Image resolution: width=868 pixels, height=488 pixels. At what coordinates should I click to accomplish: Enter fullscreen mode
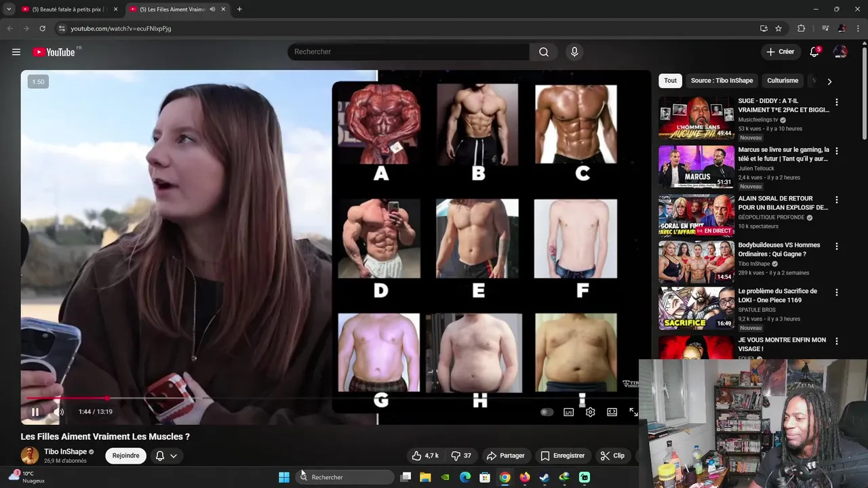click(x=633, y=412)
